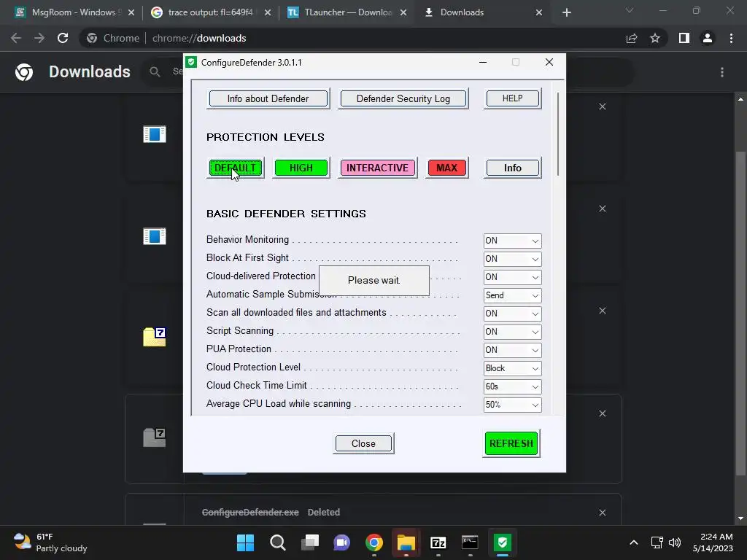Close the MsgRoom tab
Viewport: 747px width, 560px height.
131,12
